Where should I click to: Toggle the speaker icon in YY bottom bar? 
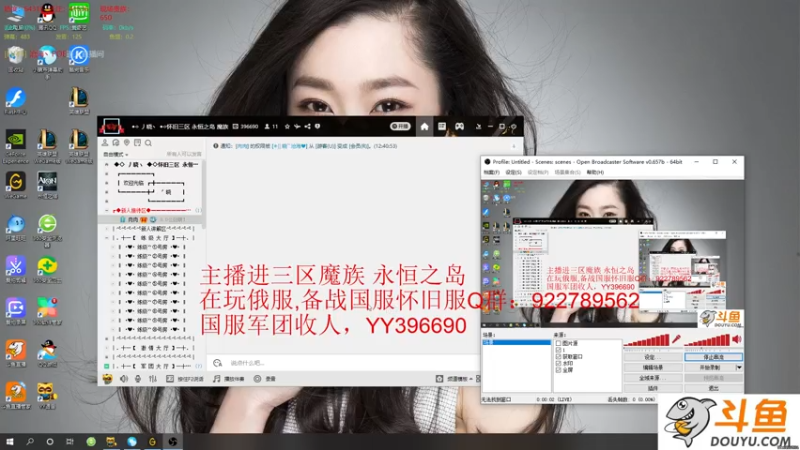point(123,379)
